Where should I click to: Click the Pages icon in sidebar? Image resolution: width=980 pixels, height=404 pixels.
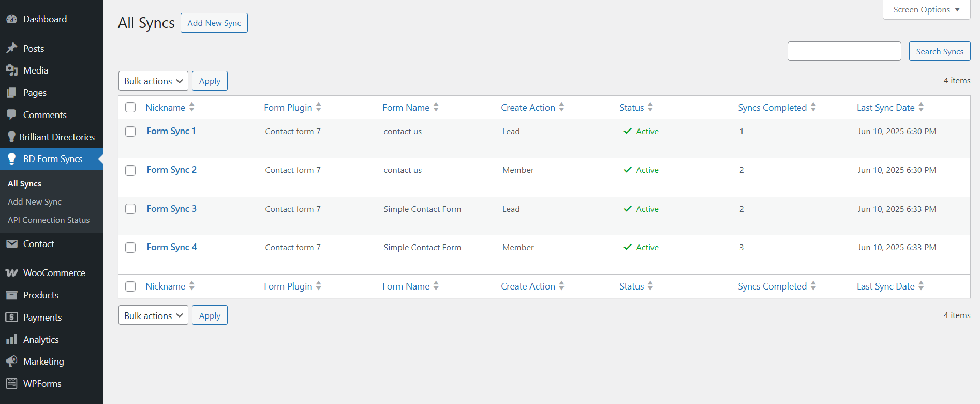(x=11, y=93)
